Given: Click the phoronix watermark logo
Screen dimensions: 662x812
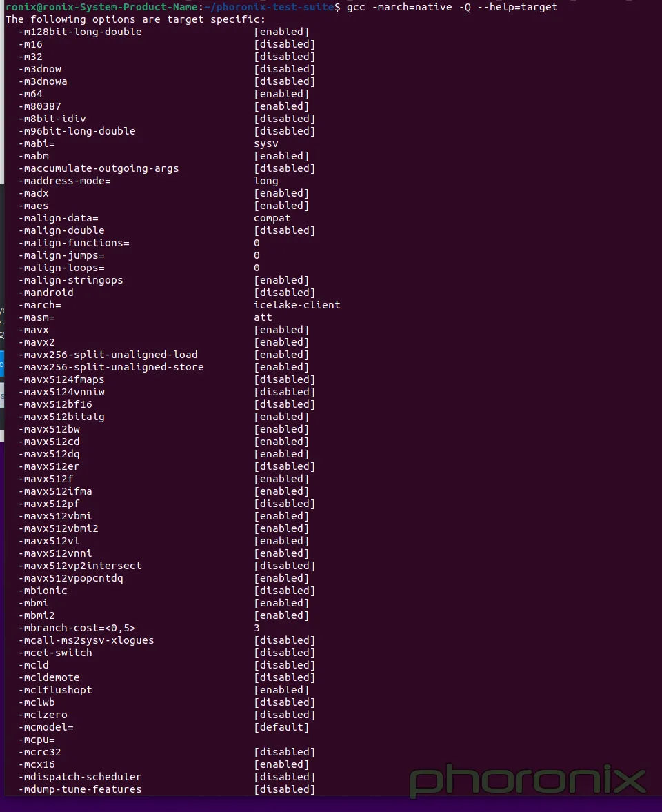Looking at the screenshot, I should 528,781.
